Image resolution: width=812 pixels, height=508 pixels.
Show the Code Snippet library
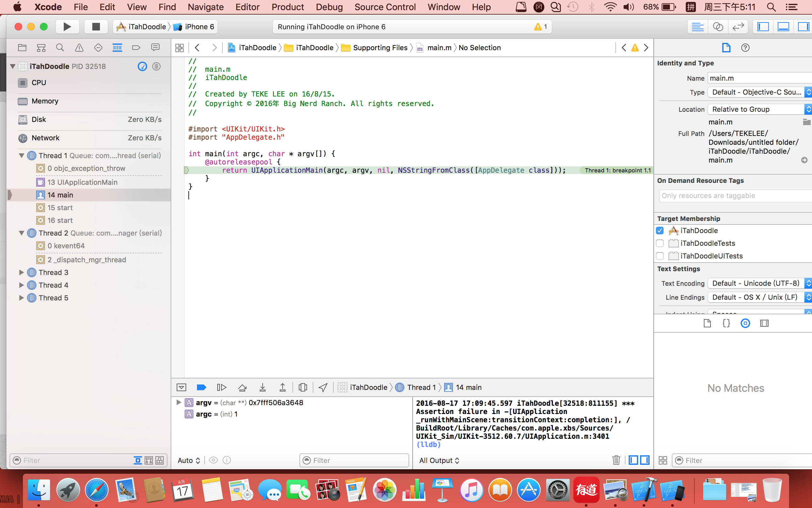click(x=726, y=323)
